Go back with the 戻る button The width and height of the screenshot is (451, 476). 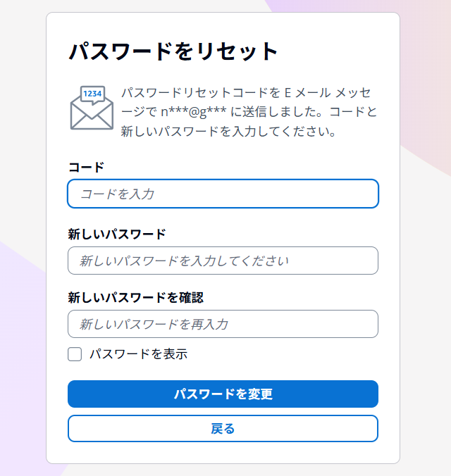223,428
